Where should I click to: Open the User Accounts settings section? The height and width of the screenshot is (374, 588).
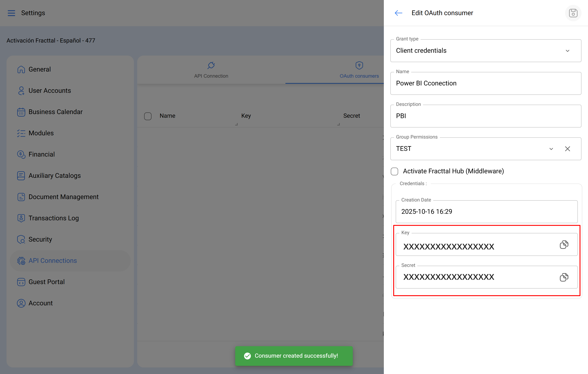50,91
